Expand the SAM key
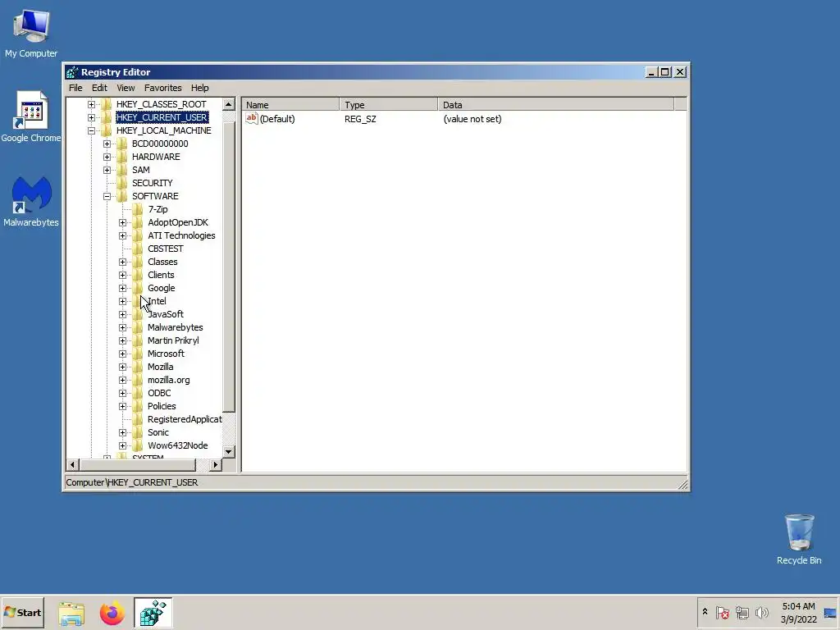This screenshot has height=630, width=840. point(107,170)
